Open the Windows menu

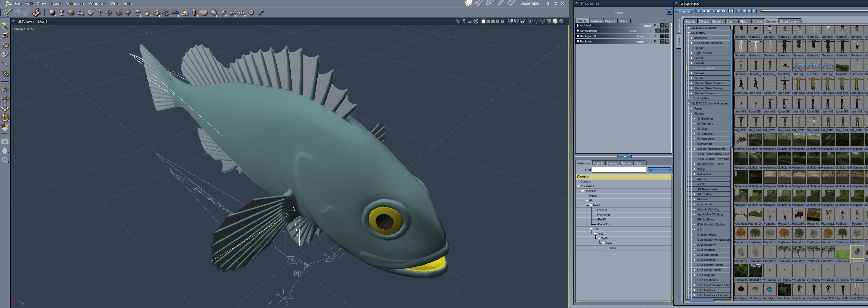(x=97, y=3)
